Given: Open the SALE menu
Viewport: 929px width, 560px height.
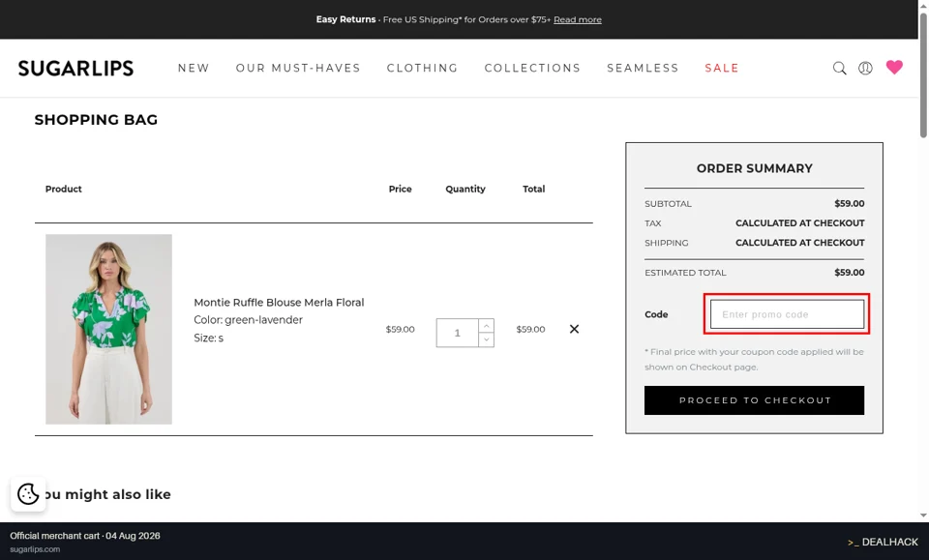Looking at the screenshot, I should [722, 68].
